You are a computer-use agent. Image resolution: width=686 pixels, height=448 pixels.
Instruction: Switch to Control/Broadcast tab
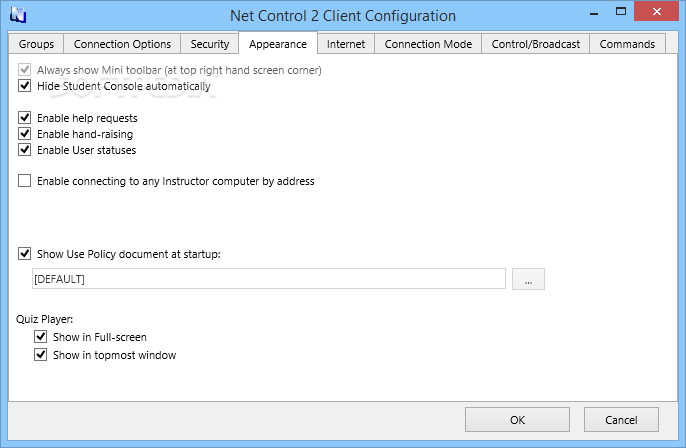(536, 44)
